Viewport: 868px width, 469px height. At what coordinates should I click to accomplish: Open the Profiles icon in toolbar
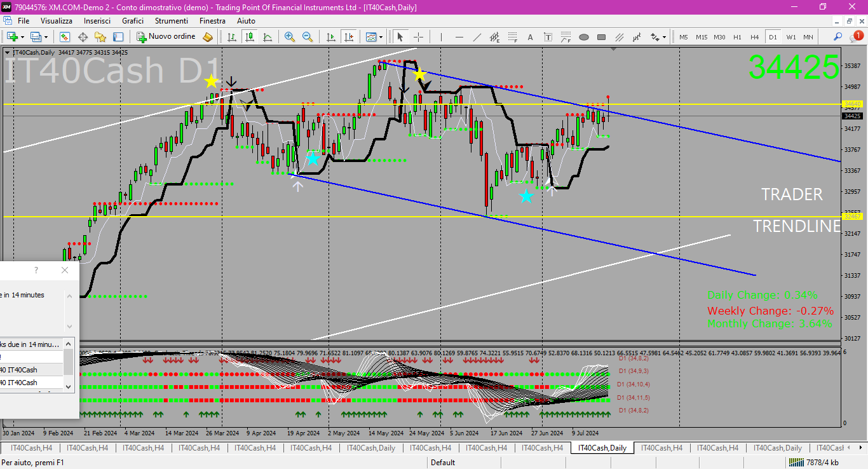click(36, 37)
